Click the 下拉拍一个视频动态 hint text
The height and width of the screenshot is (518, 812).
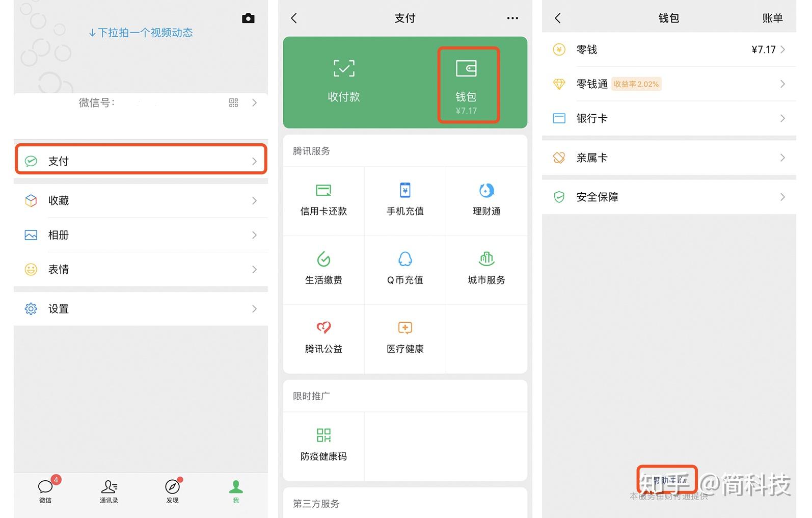click(x=141, y=33)
